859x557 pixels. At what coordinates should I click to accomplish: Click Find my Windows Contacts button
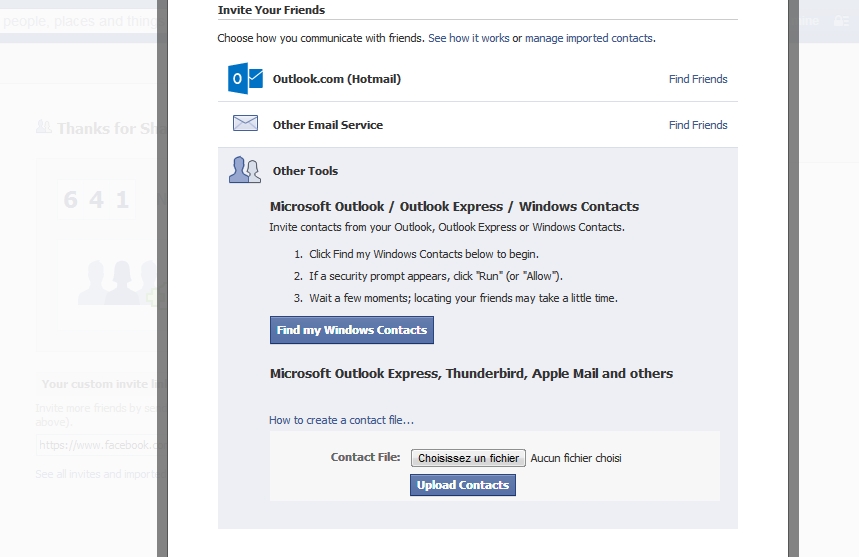(352, 330)
